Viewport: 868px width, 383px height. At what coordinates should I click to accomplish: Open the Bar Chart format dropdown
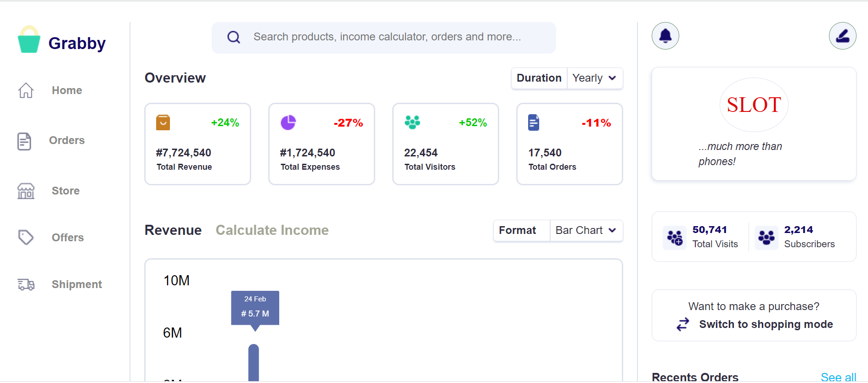coord(586,230)
